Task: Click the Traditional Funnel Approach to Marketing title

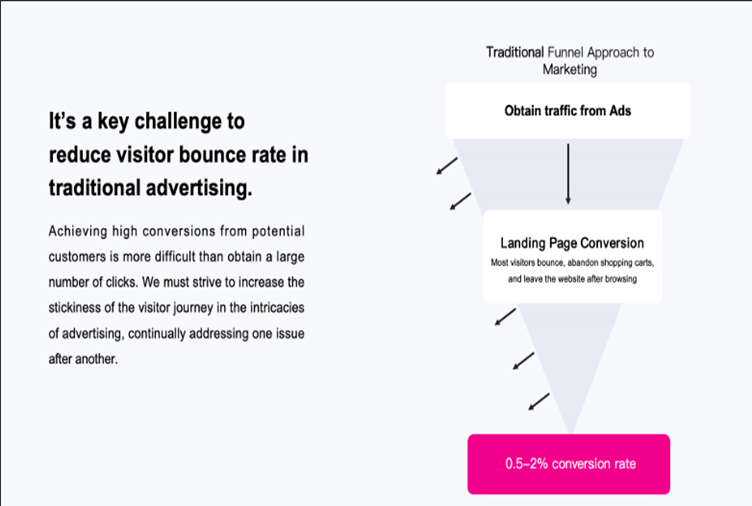Action: tap(570, 61)
